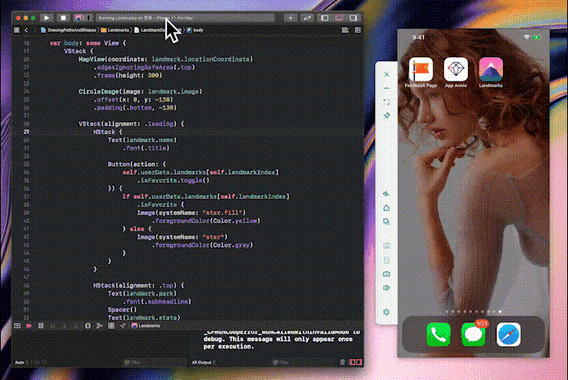Viewport: 568px width, 380px height.
Task: Pause program execution in the debug bar
Action: click(41, 326)
